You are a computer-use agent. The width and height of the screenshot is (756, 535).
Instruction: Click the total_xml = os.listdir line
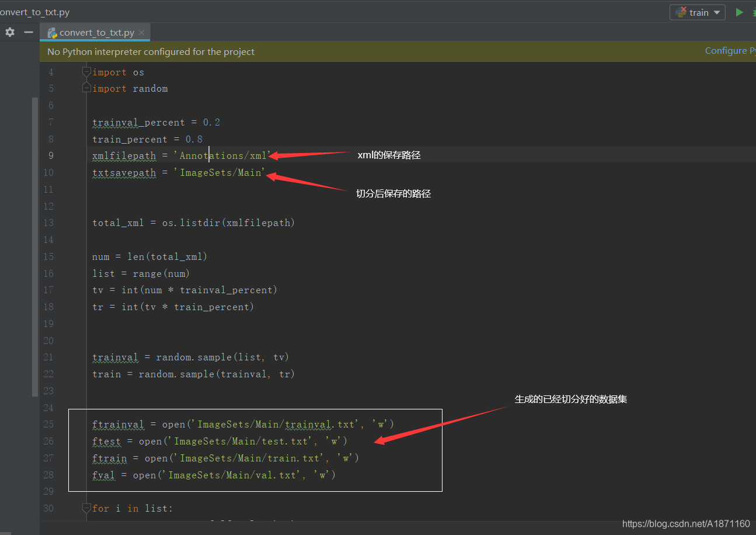tap(194, 223)
